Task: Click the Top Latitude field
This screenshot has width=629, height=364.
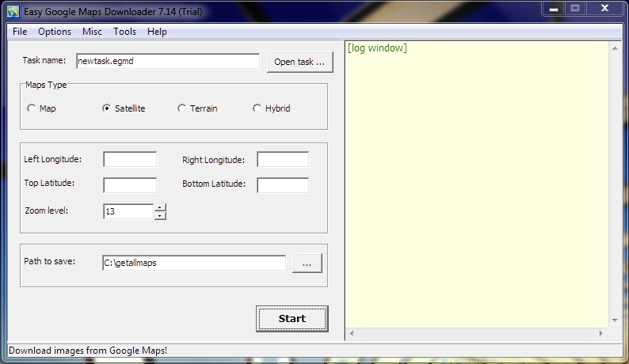Action: pos(130,185)
